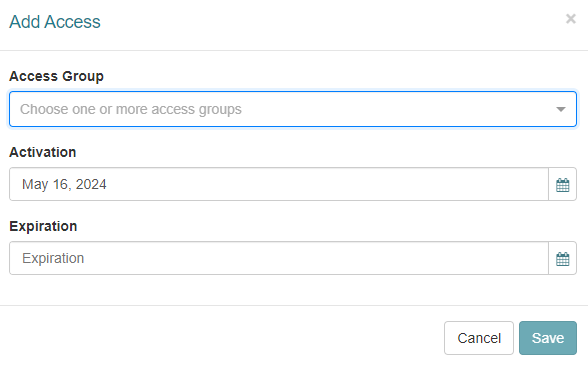Focus the empty Expiration date field
Viewport: 588px width, 368px height.
[279, 258]
